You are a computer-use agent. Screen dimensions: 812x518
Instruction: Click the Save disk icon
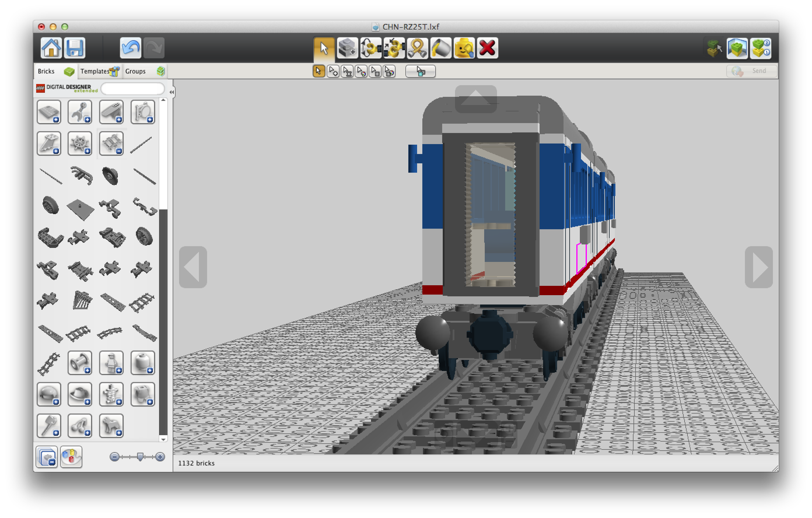[x=75, y=48]
